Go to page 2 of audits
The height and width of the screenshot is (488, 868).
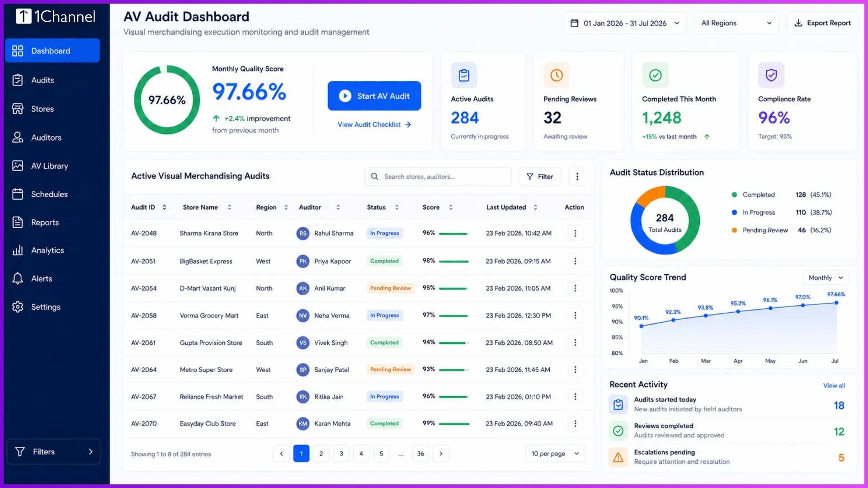coord(321,454)
